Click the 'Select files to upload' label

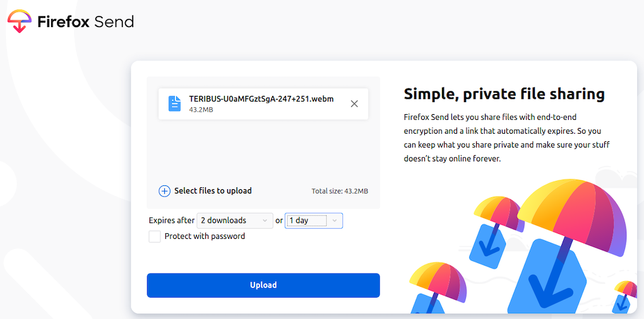coord(213,191)
